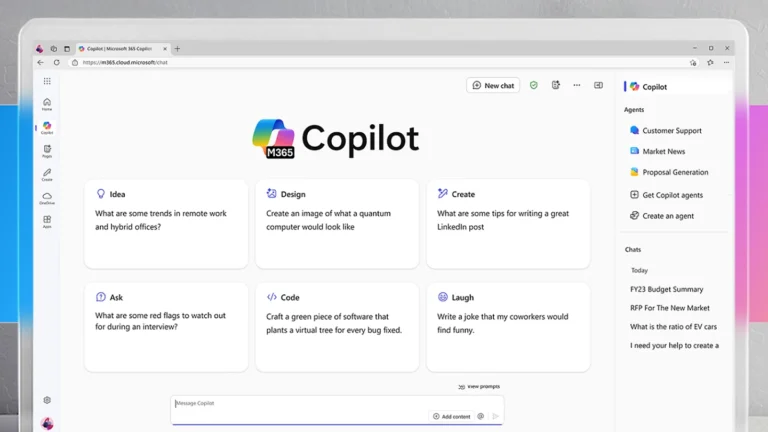Viewport: 768px width, 432px height.
Task: Open the three-dot more options menu
Action: [576, 86]
